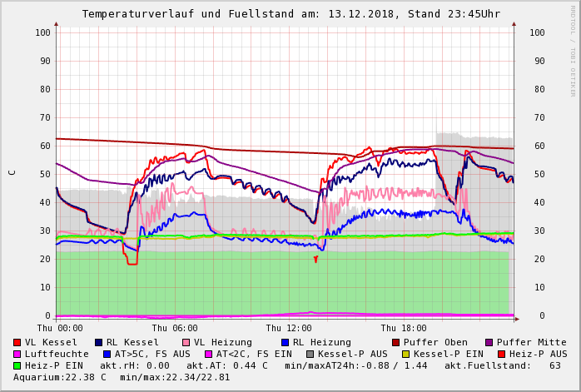Click the green Heiz-P EIN swatch
Screen dimensions: 581x392
tap(17, 366)
